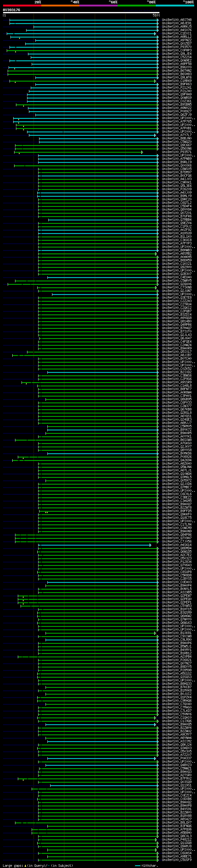Select hit UniRef100_A9RKJ5
This screenshot has width=197, height=868.
pos(177,26)
